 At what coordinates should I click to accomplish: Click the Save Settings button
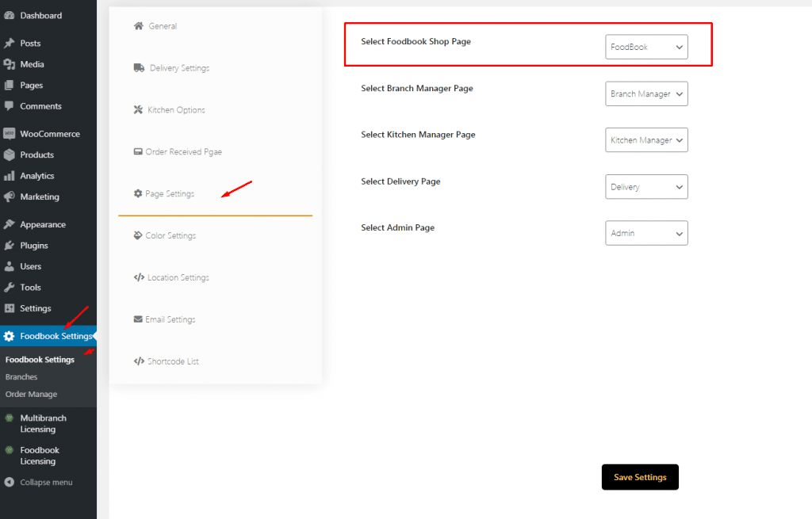640,477
